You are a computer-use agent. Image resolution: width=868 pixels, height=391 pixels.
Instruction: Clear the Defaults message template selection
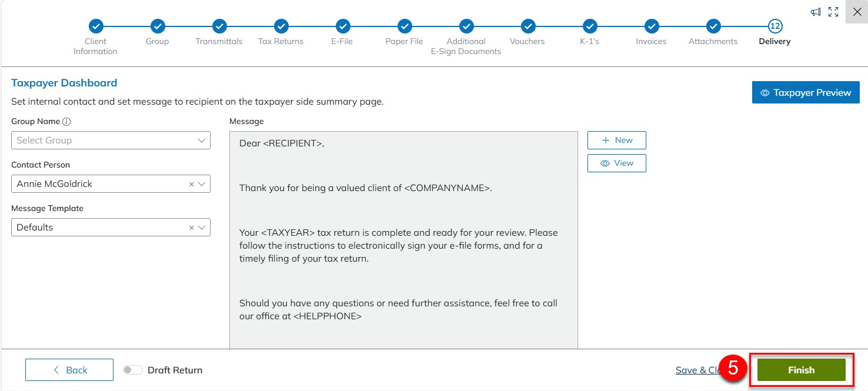coord(191,228)
